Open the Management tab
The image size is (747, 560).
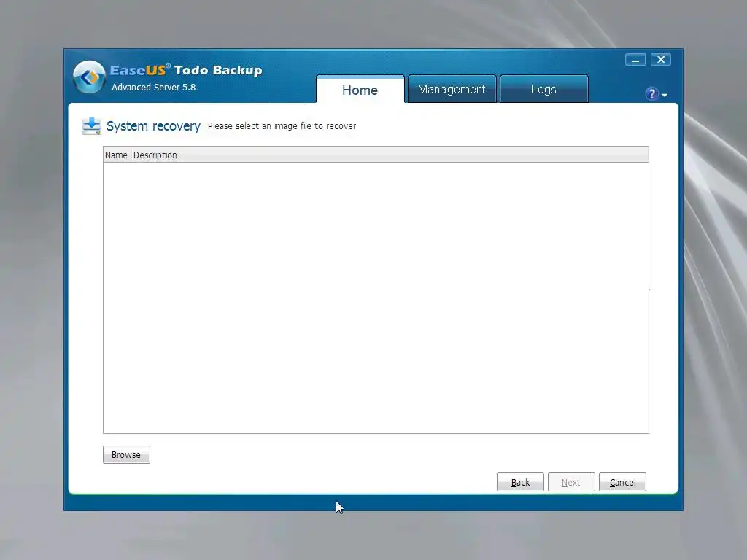point(452,89)
